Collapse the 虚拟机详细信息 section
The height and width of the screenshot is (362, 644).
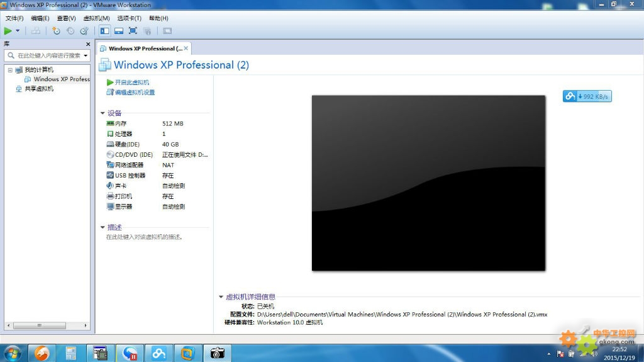(x=221, y=297)
